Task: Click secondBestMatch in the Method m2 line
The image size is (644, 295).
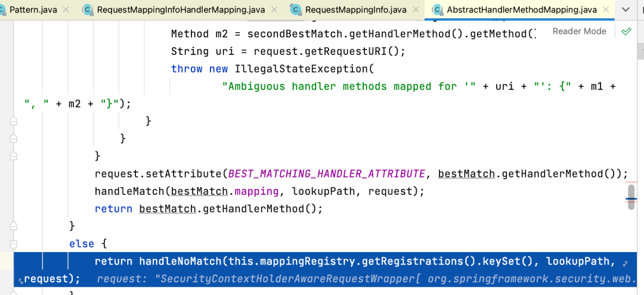Action: (x=295, y=33)
